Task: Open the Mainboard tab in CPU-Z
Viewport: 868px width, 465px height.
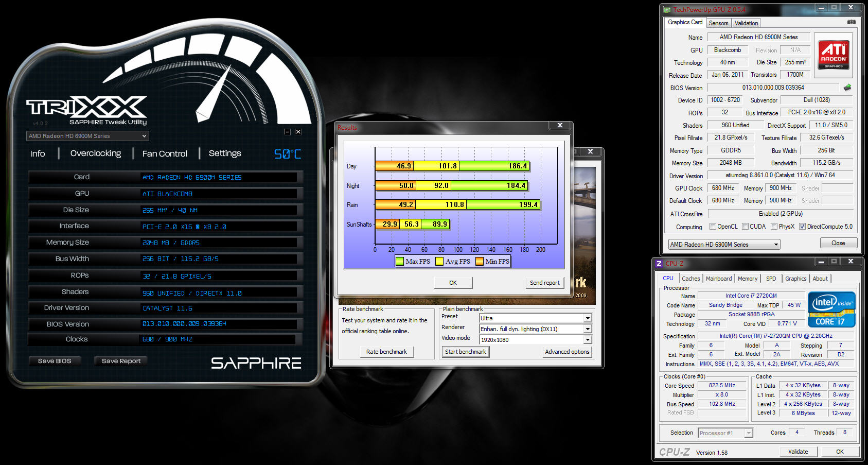Action: pyautogui.click(x=718, y=279)
